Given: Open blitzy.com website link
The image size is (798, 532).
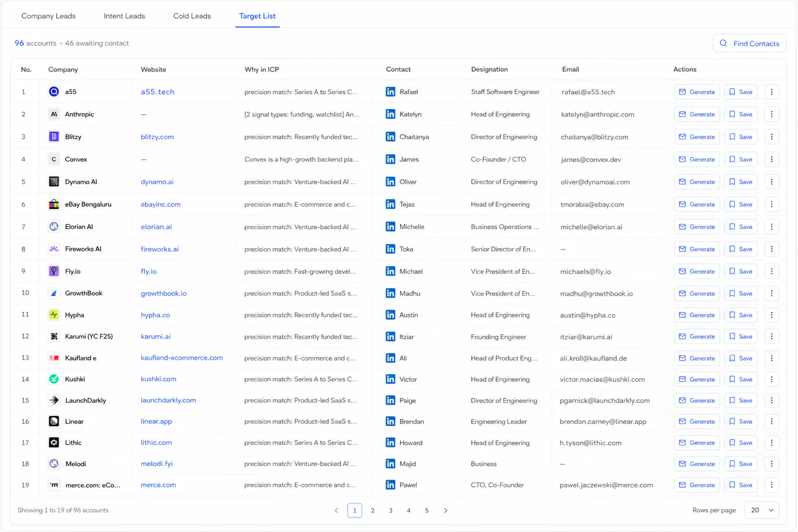Looking at the screenshot, I should click(x=157, y=137).
